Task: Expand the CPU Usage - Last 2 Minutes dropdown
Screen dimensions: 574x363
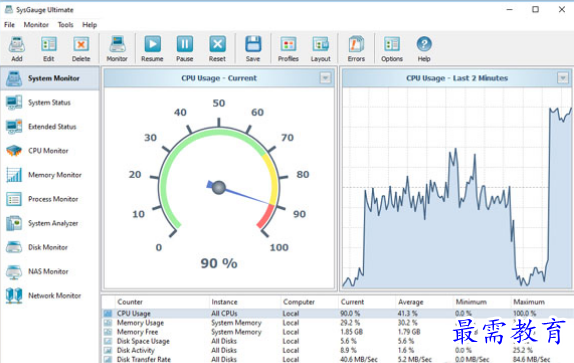Action: click(x=563, y=78)
